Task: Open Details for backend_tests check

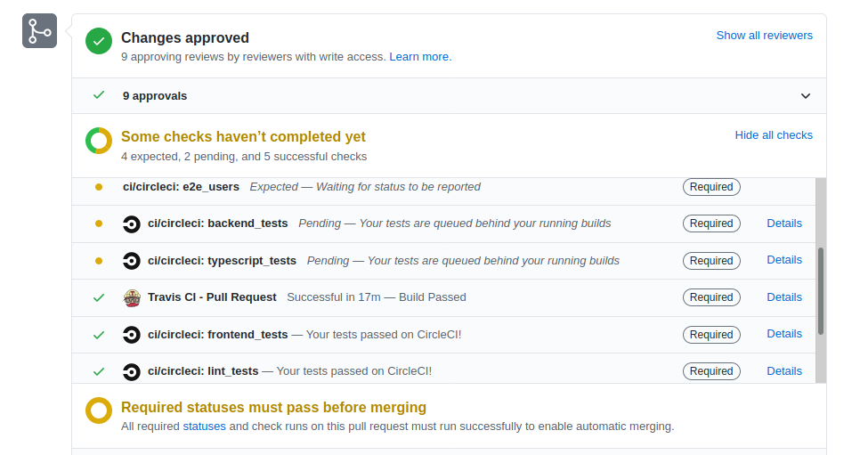Action: coord(784,223)
